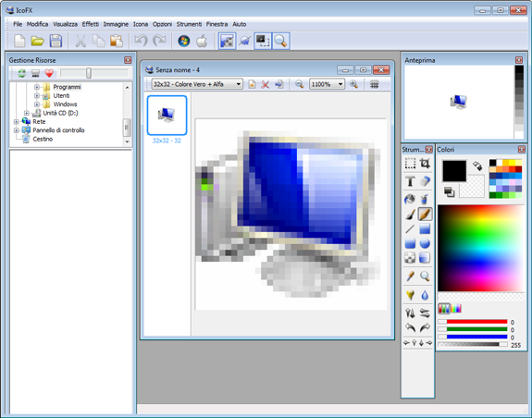Select the crop tool
The width and height of the screenshot is (532, 418).
point(425,164)
